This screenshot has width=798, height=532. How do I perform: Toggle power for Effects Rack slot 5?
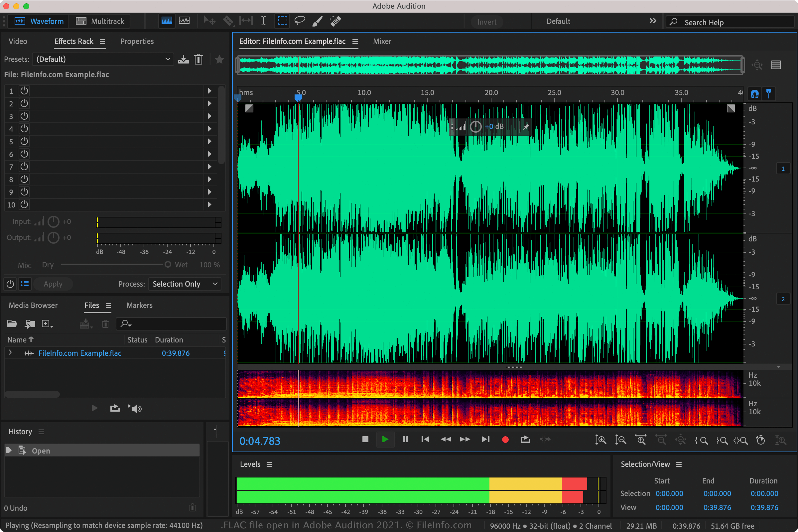pos(24,141)
